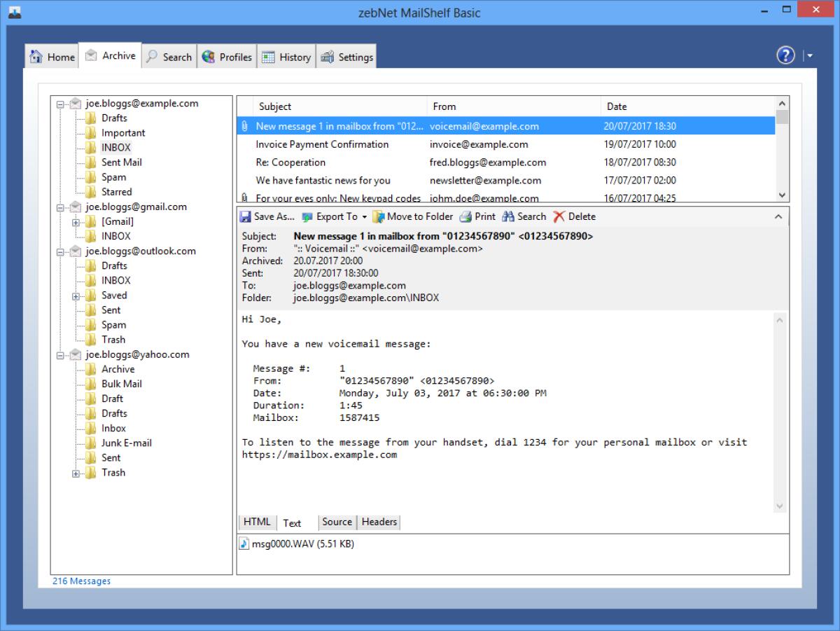
Task: Sort messages by the Date column
Action: [617, 106]
